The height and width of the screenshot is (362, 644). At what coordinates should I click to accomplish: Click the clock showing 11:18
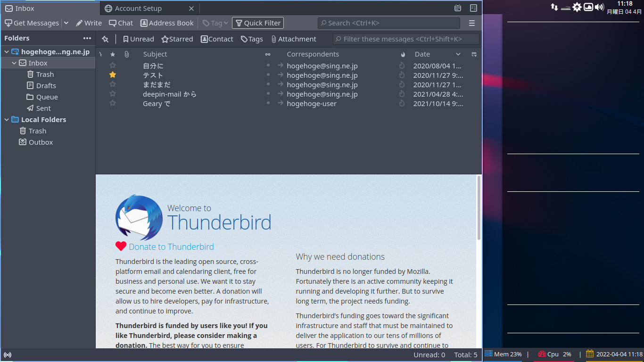click(625, 4)
